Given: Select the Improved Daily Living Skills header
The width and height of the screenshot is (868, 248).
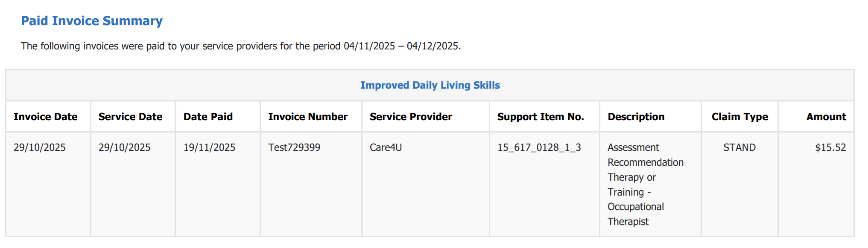Looking at the screenshot, I should click(430, 85).
